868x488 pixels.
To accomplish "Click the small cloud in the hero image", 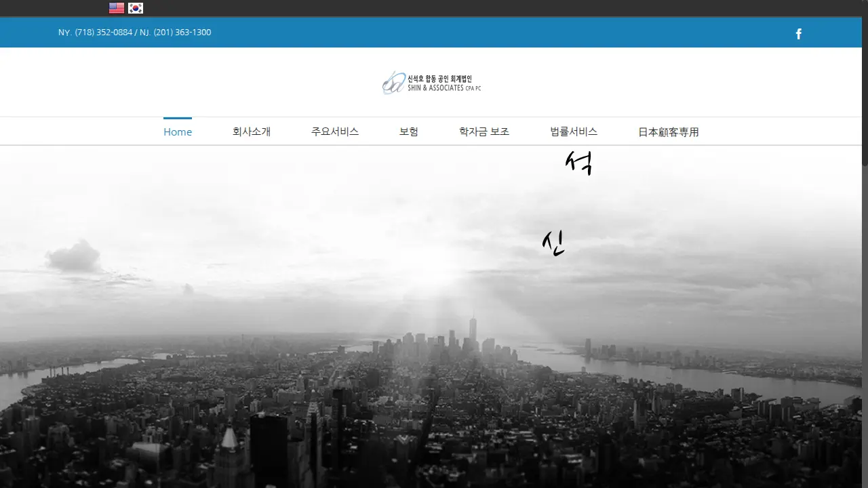I will point(73,257).
